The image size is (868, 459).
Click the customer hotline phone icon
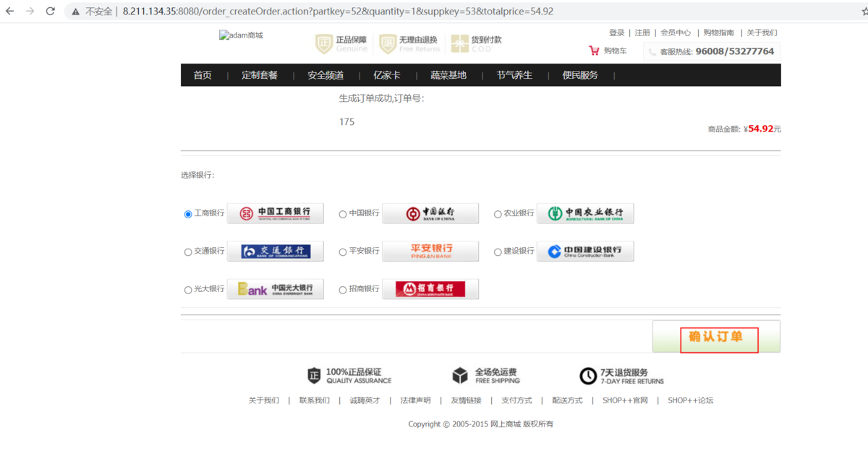652,52
